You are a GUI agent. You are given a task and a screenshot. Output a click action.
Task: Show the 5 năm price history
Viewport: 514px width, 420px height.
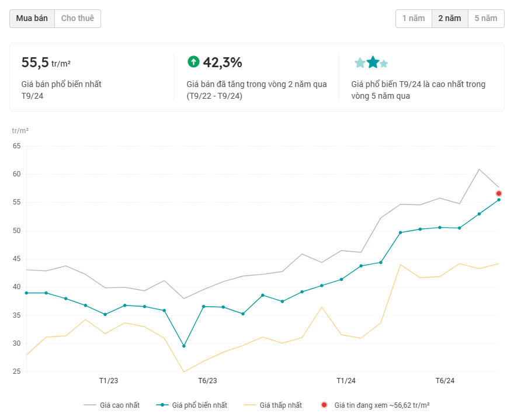point(486,19)
